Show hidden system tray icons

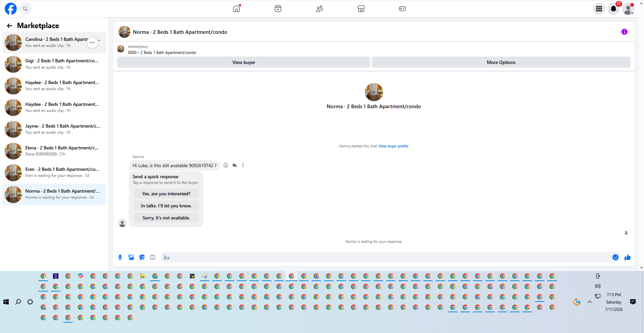[590, 302]
